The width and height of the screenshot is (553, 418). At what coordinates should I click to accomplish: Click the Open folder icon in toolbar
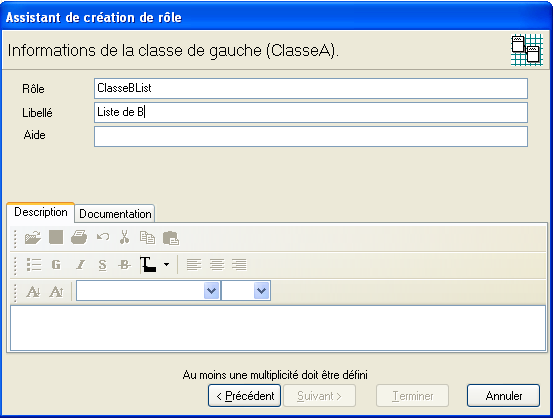tap(33, 237)
